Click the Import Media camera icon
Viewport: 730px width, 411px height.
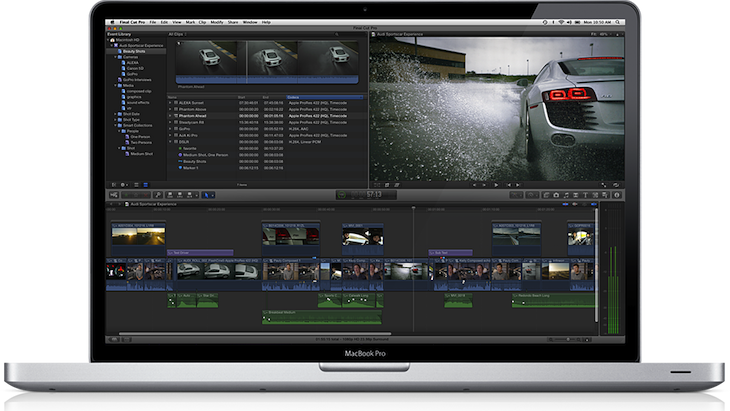(114, 195)
